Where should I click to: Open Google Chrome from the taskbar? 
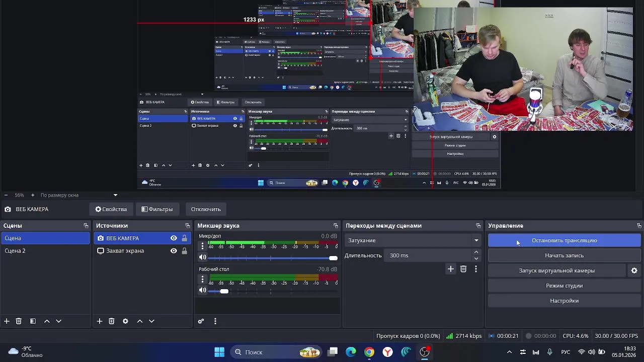tap(369, 352)
